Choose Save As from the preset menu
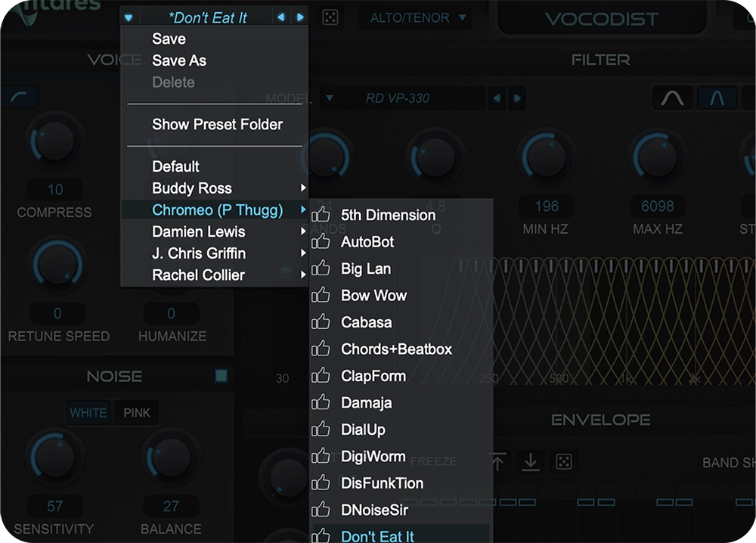 [x=181, y=61]
